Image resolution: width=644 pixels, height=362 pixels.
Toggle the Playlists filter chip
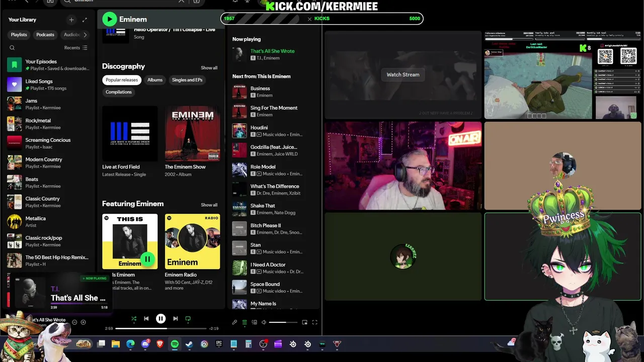pos(19,35)
